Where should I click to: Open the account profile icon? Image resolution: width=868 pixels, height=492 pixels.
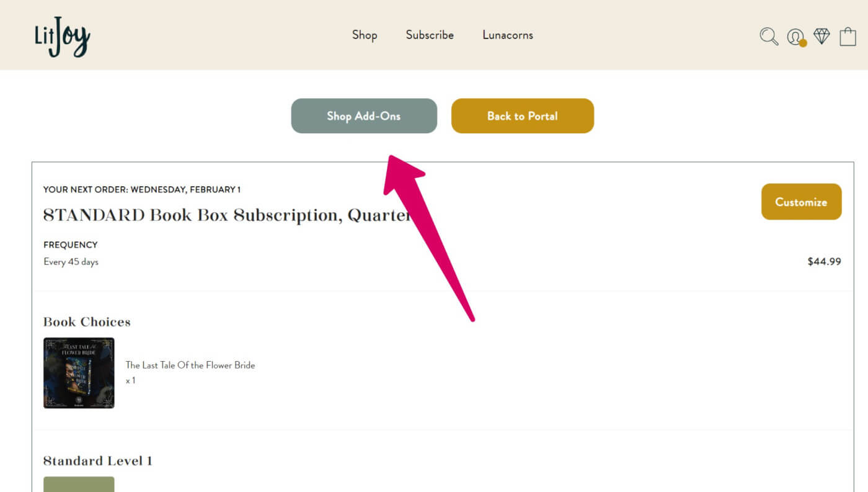coord(795,37)
